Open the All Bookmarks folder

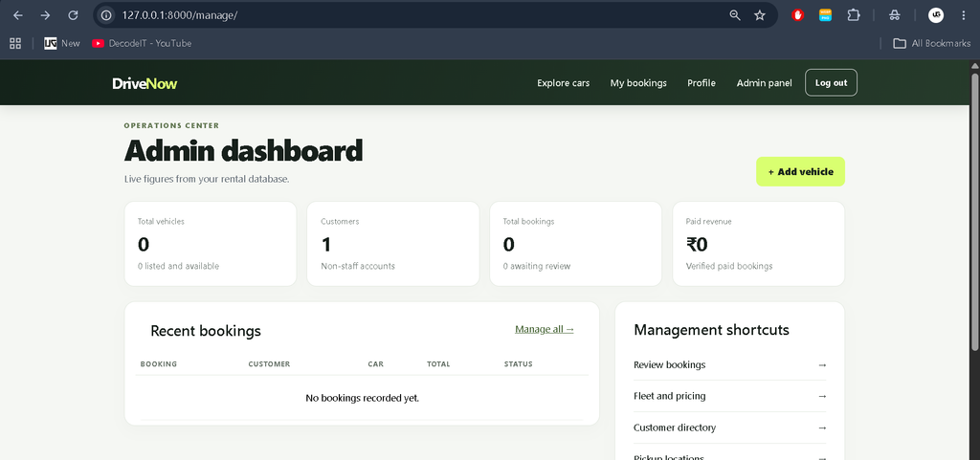pos(932,43)
